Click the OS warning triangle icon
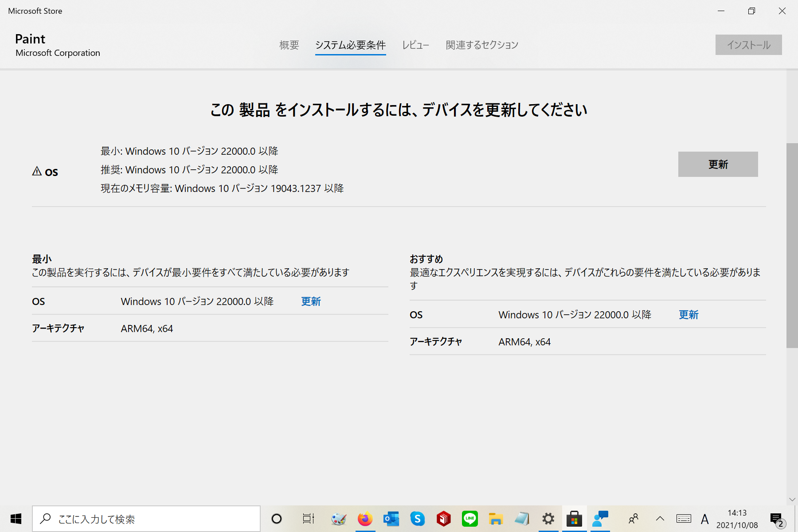Screen dimensions: 798x532 [x=37, y=171]
